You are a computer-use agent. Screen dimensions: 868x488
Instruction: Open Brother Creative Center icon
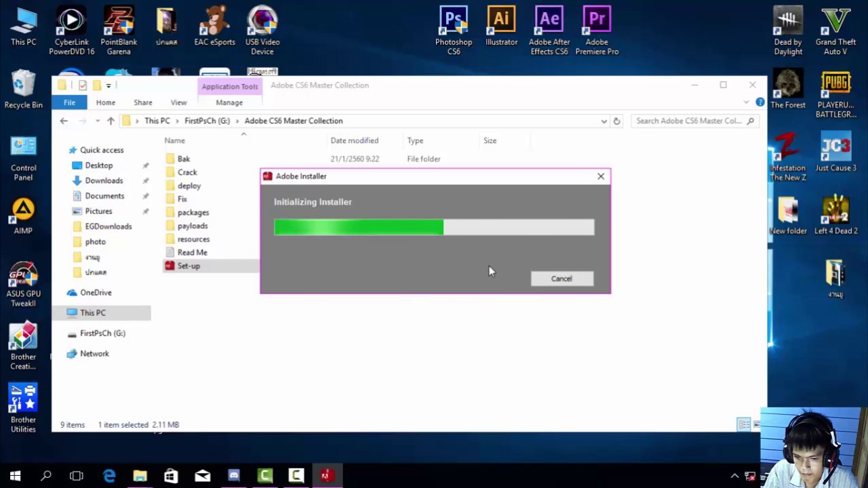[x=23, y=346]
